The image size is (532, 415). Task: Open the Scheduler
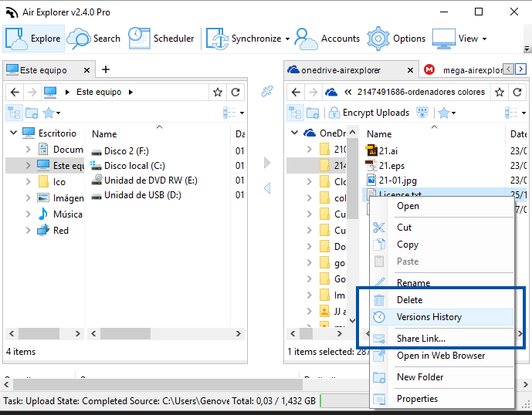pyautogui.click(x=161, y=39)
